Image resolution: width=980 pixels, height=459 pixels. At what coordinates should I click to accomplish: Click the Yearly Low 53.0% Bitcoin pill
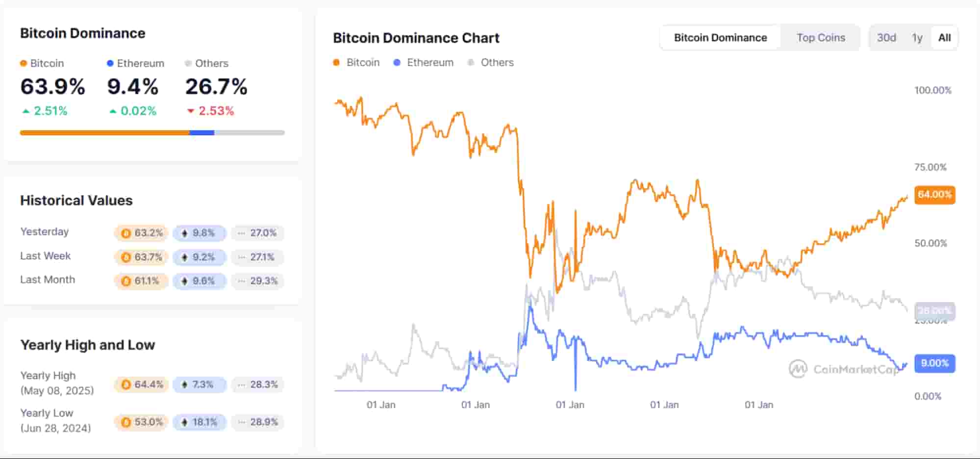click(x=142, y=422)
